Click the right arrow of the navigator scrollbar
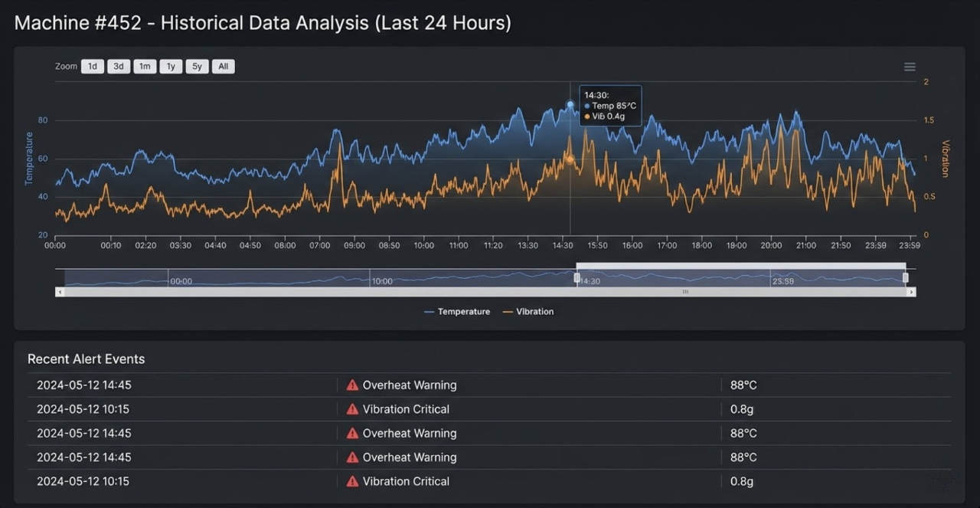 point(911,292)
